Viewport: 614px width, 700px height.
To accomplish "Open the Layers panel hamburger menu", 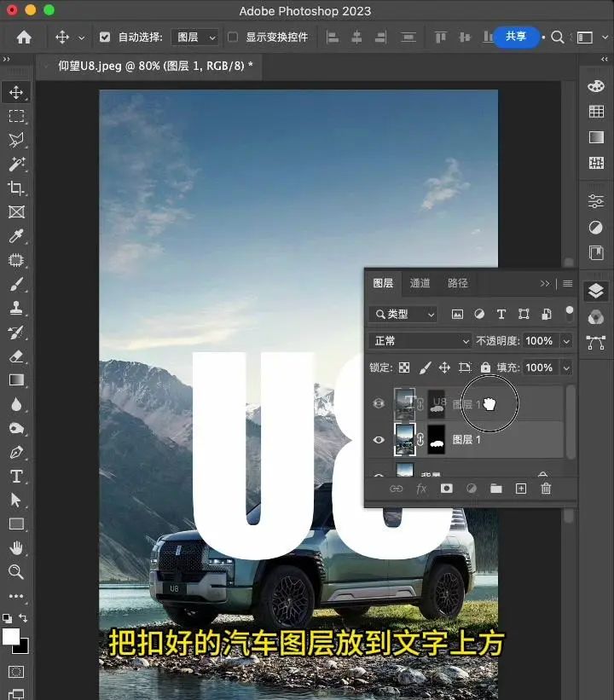I will 568,283.
